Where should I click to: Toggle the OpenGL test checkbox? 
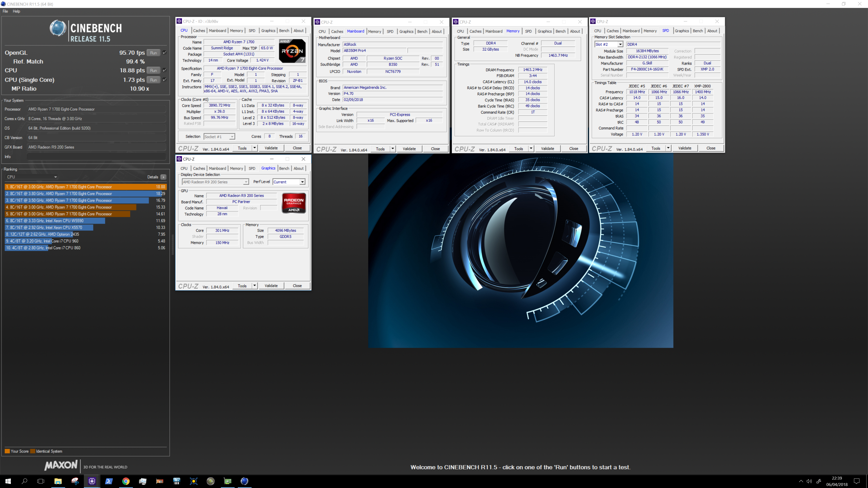pyautogui.click(x=164, y=53)
